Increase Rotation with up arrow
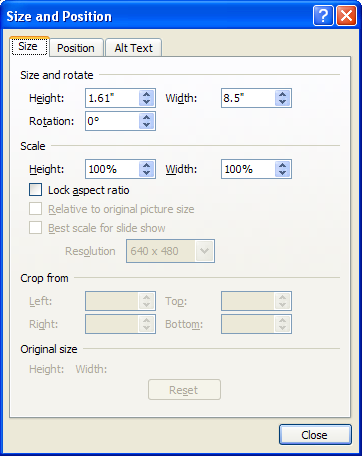Image resolution: width=362 pixels, height=456 pixels. pyautogui.click(x=146, y=117)
